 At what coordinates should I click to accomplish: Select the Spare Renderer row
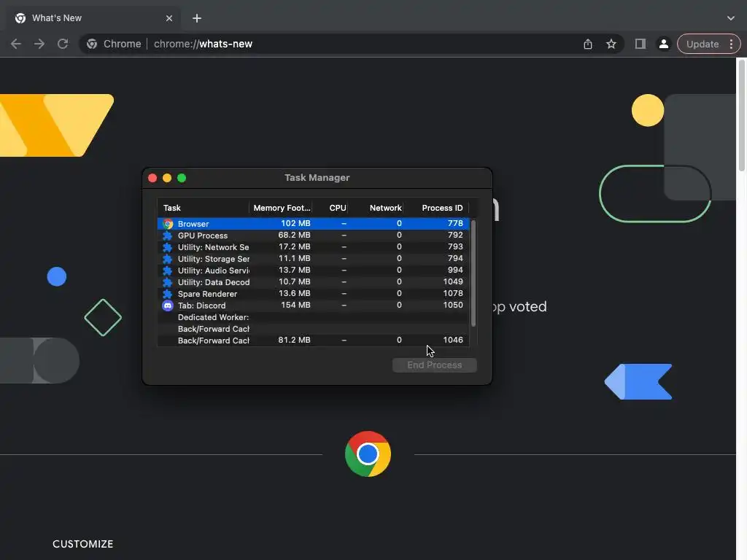pos(313,293)
